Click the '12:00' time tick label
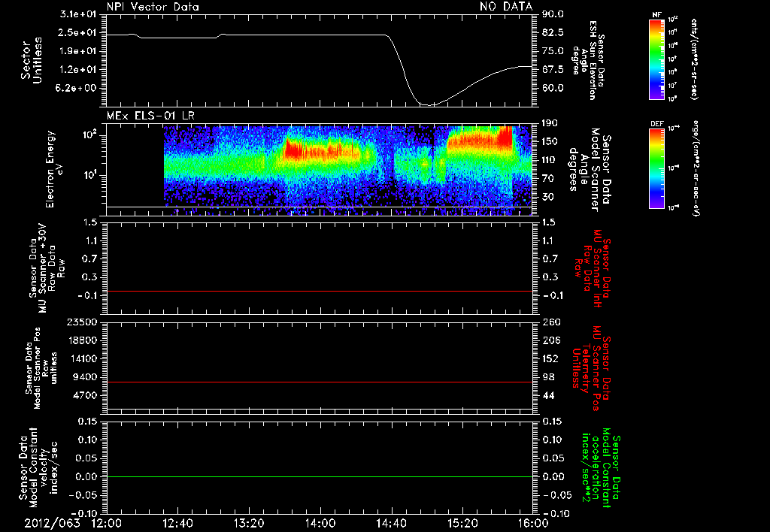The image size is (770, 532). coord(107,523)
